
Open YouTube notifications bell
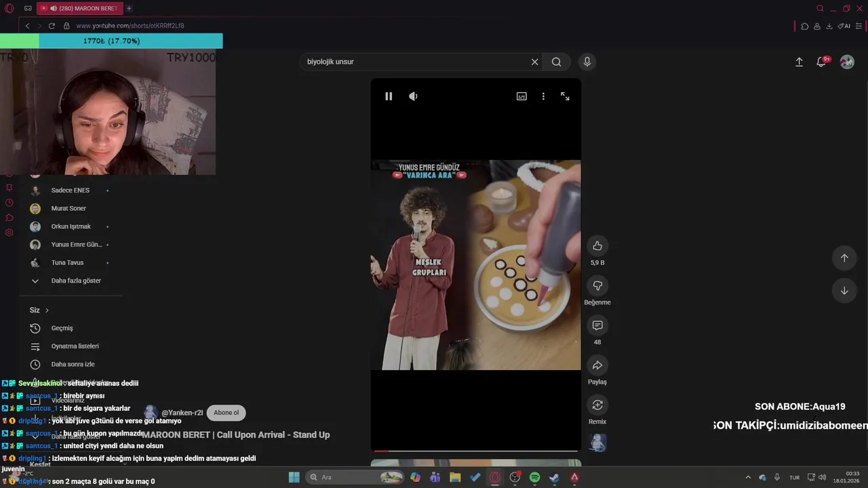pos(821,62)
